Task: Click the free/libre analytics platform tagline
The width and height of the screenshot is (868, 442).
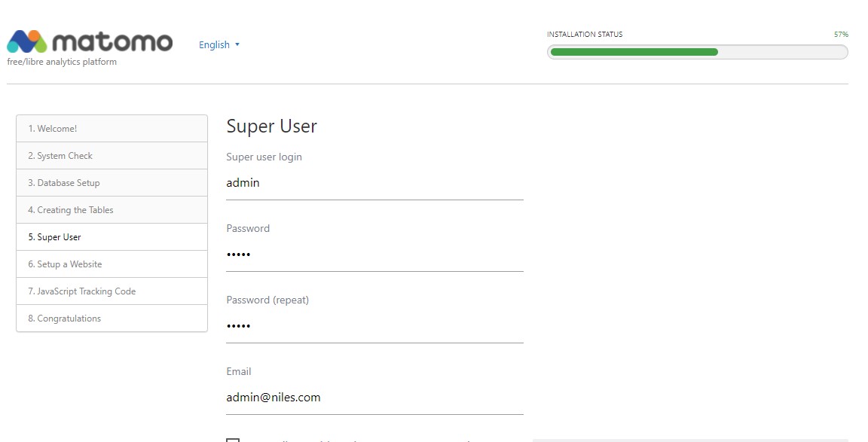Action: tap(62, 62)
